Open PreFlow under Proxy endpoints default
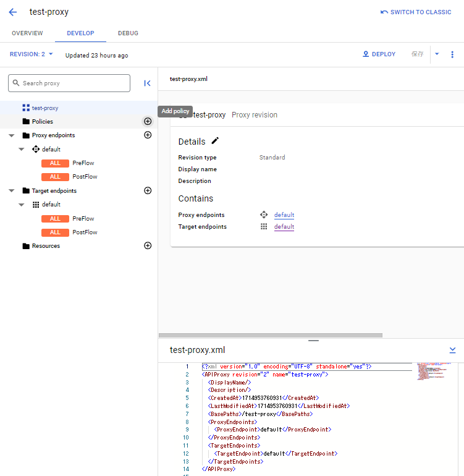 coord(83,163)
